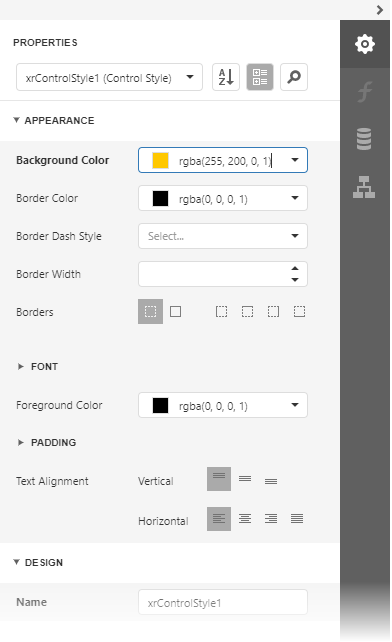Screen dimensions: 392x642
Task: Open the xrControlStyle1 control selector dropdown
Action: (109, 77)
